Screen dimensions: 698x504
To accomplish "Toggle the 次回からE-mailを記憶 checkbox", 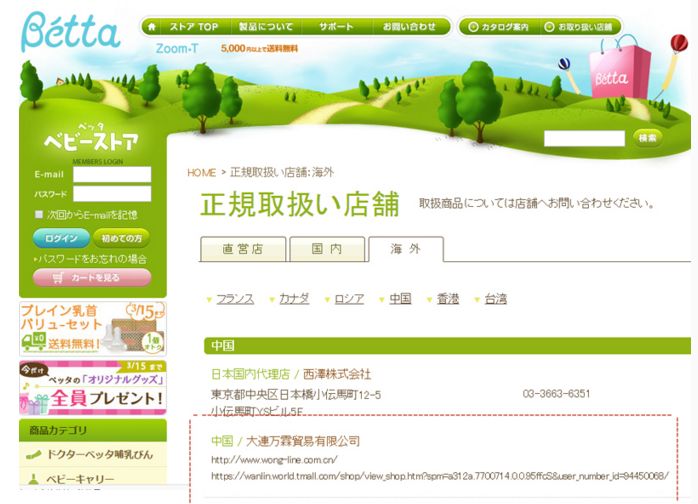I will click(39, 215).
